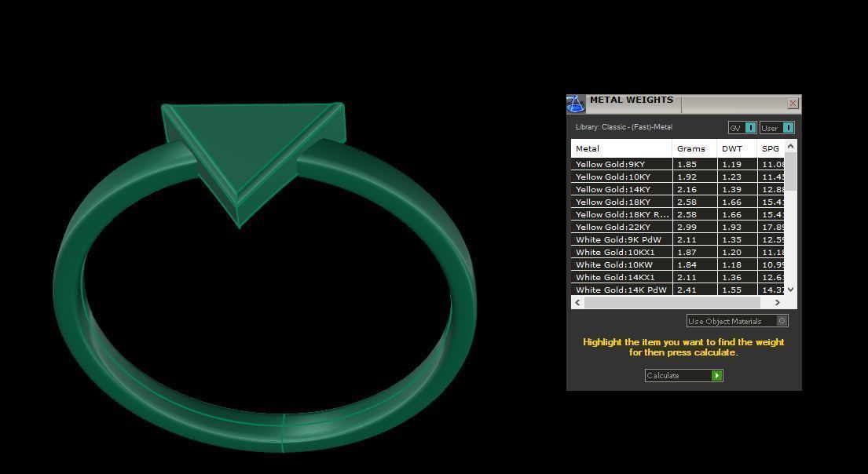This screenshot has width=868, height=474.
Task: Click the 1.93 DWT value
Action: pyautogui.click(x=731, y=227)
